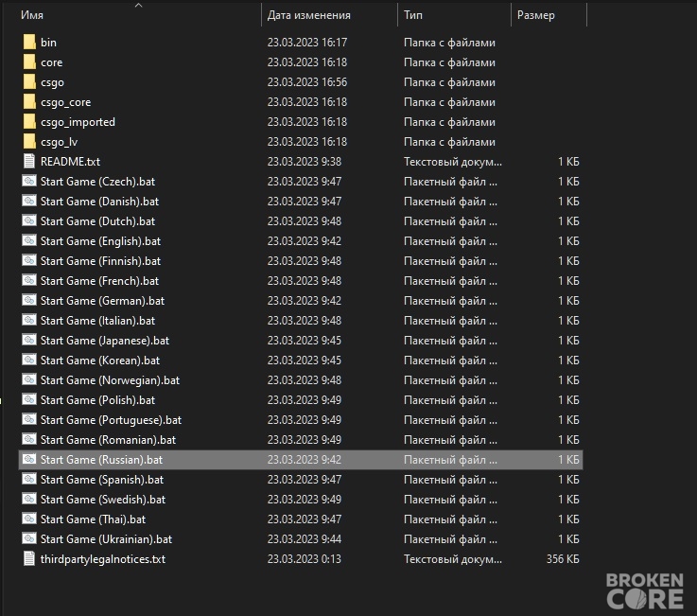
Task: Sort by the Дата изменения column header
Action: tap(309, 15)
